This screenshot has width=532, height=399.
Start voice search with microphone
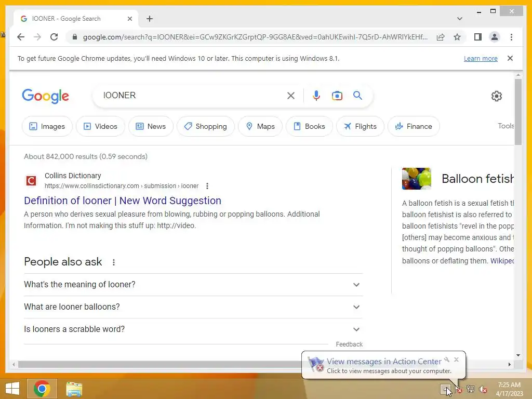(x=316, y=96)
